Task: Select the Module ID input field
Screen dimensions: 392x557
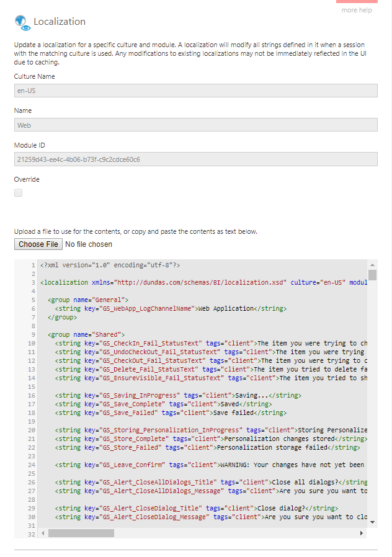Action: click(x=195, y=159)
